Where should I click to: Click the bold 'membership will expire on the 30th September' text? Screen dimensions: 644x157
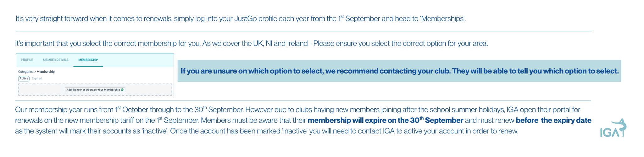[x=386, y=120]
